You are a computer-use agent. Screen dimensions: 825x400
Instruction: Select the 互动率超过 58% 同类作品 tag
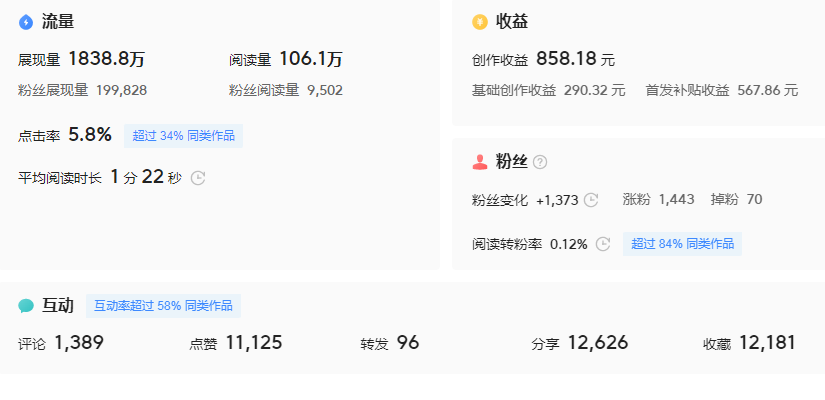point(163,306)
